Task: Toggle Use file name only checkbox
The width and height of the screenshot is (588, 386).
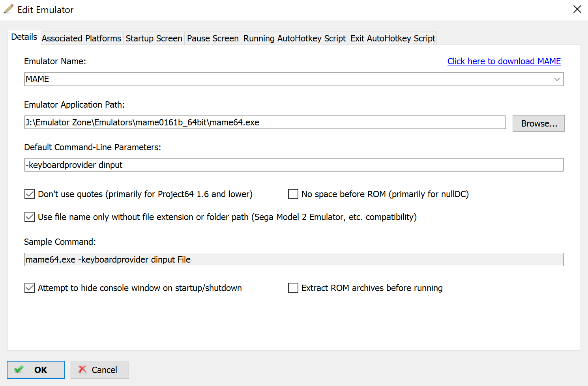Action: [x=30, y=217]
